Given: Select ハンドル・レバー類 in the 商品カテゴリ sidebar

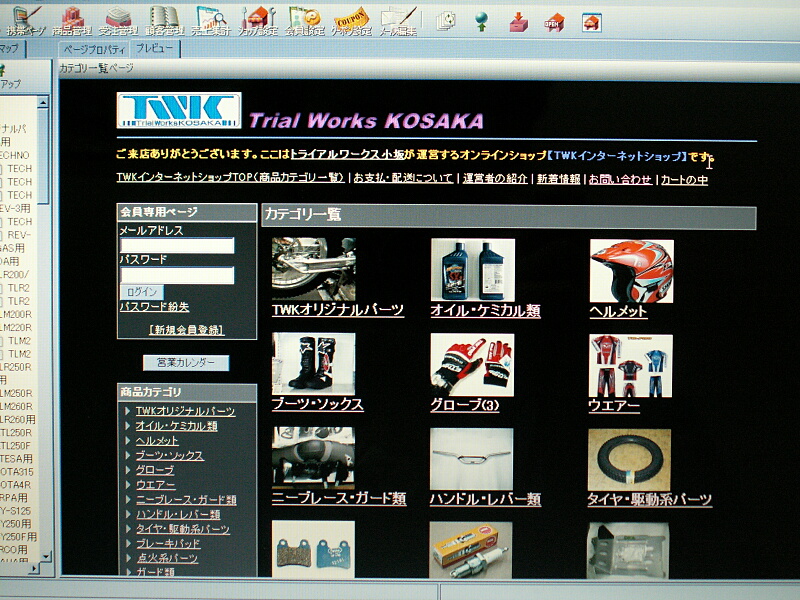Looking at the screenshot, I should click(178, 514).
